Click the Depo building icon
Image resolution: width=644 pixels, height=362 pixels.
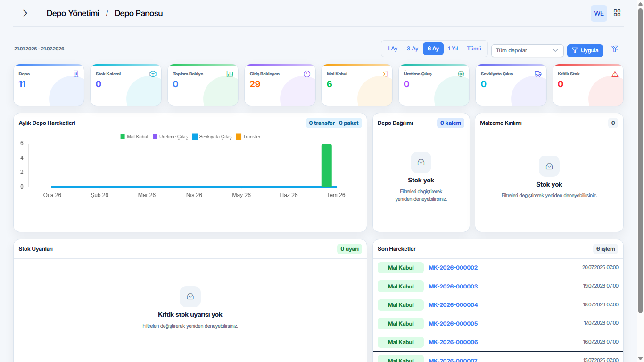coord(76,74)
